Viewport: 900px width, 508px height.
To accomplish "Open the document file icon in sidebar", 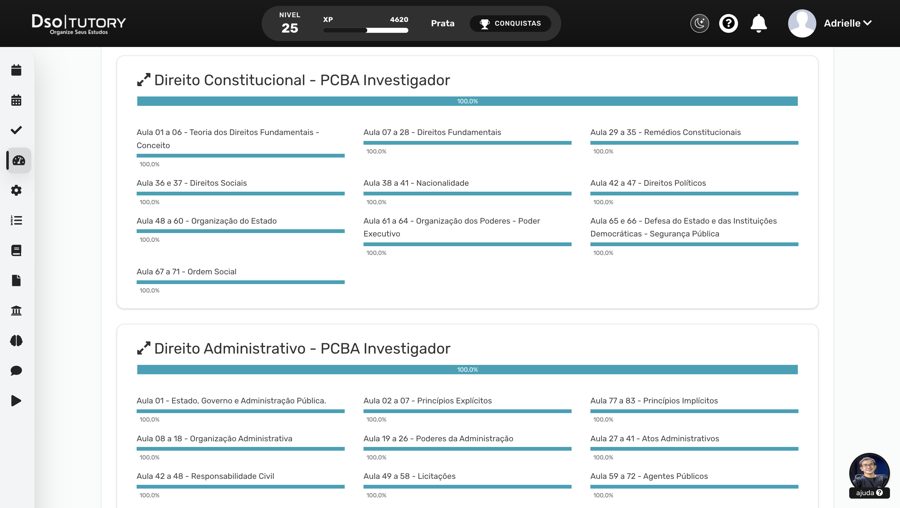I will (x=16, y=281).
